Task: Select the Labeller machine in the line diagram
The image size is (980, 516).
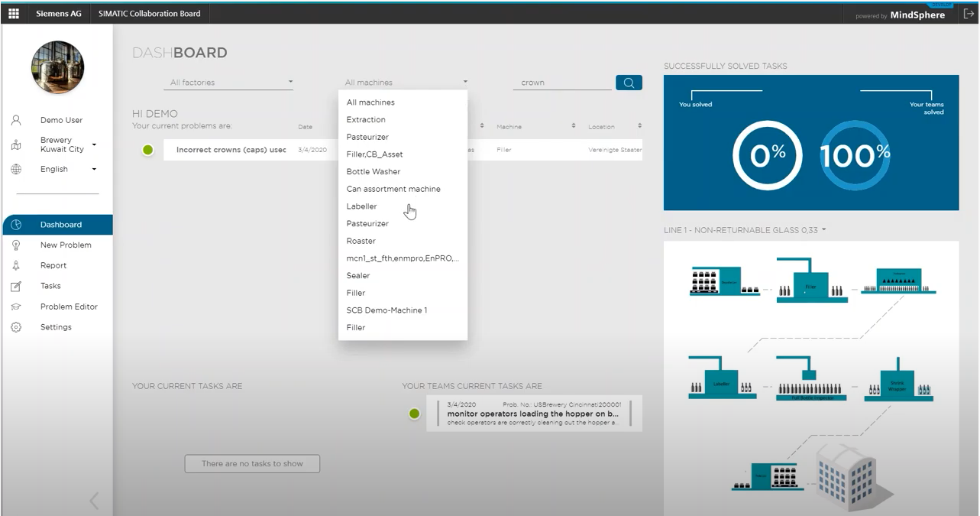Action: [723, 378]
